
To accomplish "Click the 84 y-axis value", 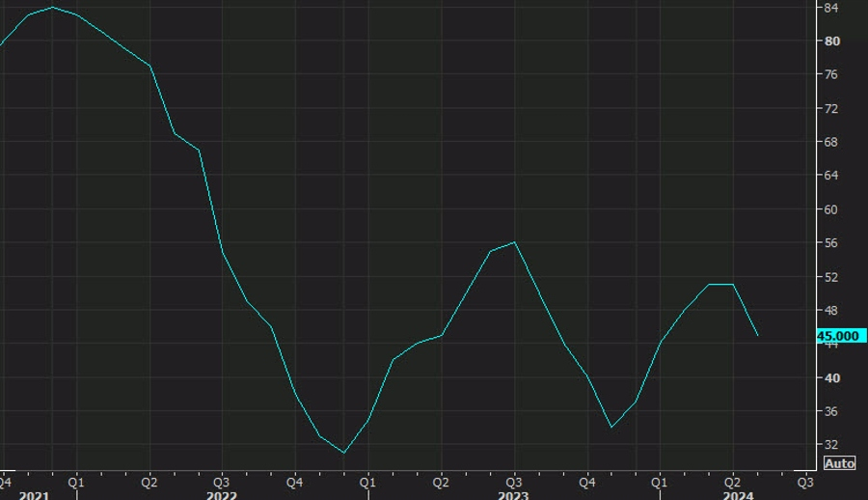I will point(831,8).
